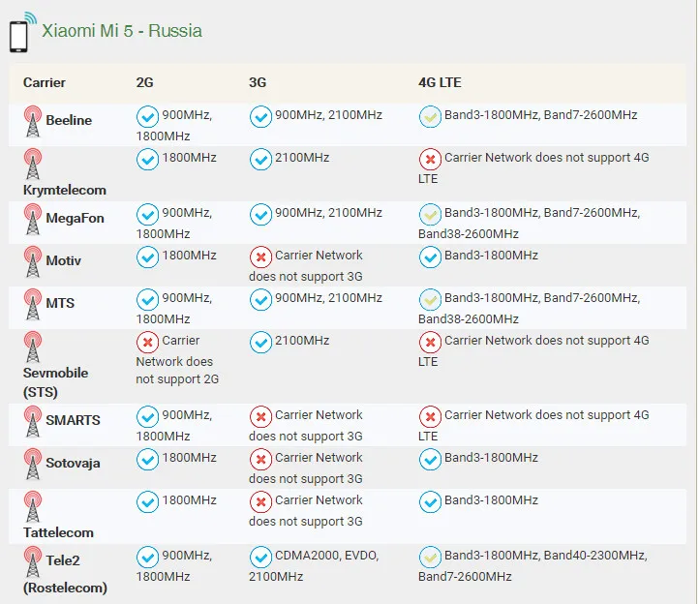This screenshot has width=700, height=604.
Task: Click Beeline 3G blue checkmark icon
Action: point(260,117)
